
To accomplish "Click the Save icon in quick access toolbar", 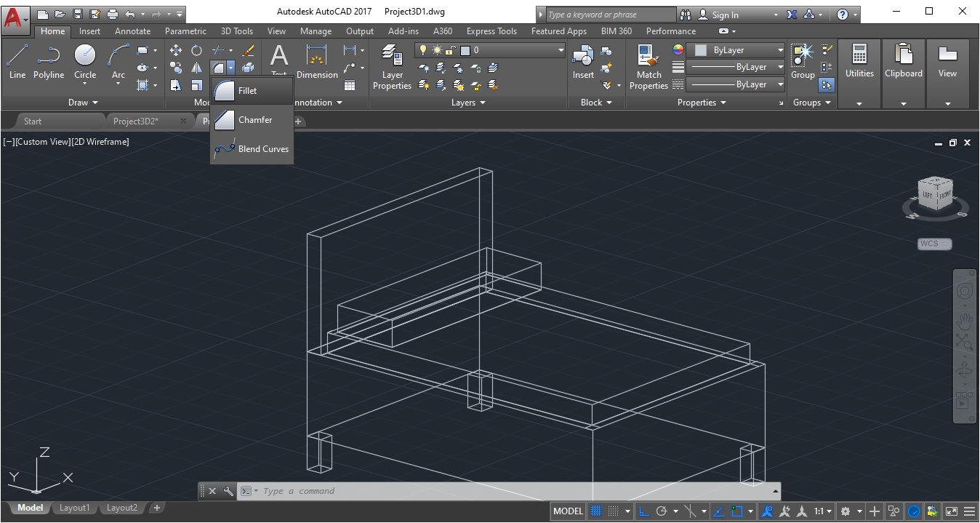I will click(78, 14).
